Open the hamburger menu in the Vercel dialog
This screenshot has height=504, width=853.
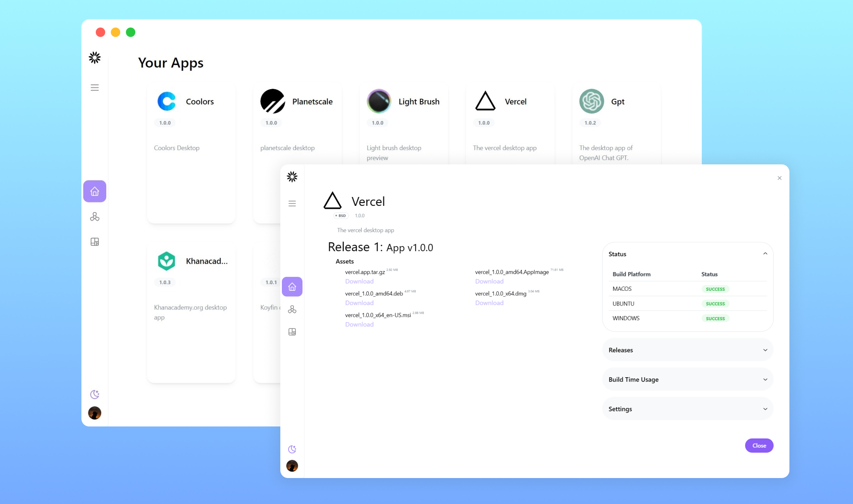point(292,204)
